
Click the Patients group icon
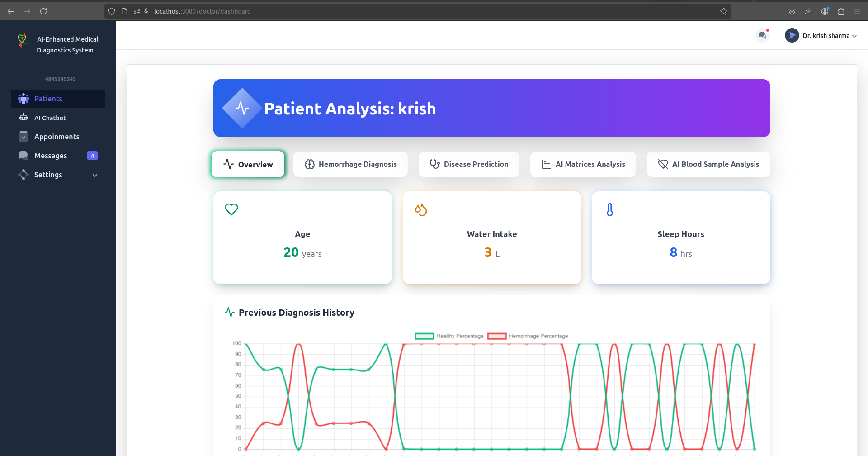24,99
